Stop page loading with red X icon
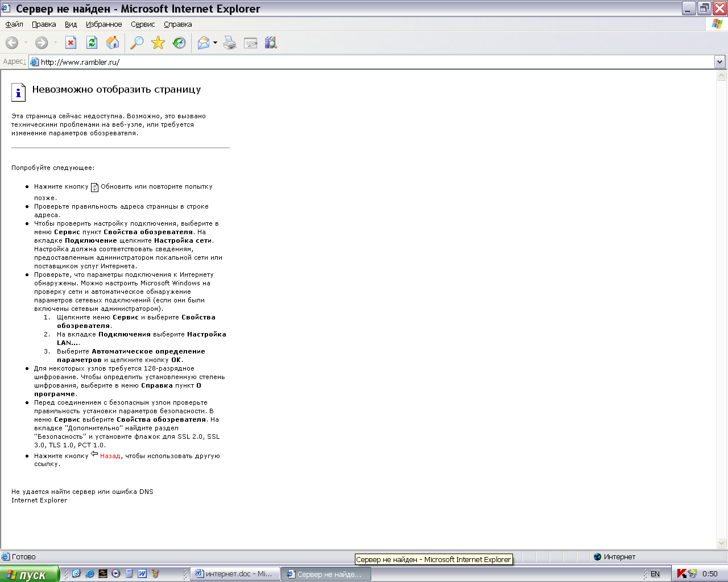728x582 pixels. pyautogui.click(x=71, y=43)
